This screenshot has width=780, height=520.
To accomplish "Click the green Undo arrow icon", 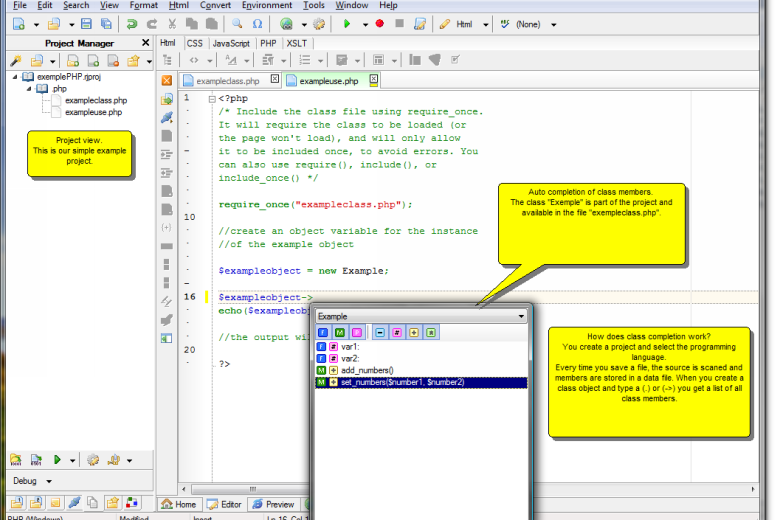I will [132, 24].
